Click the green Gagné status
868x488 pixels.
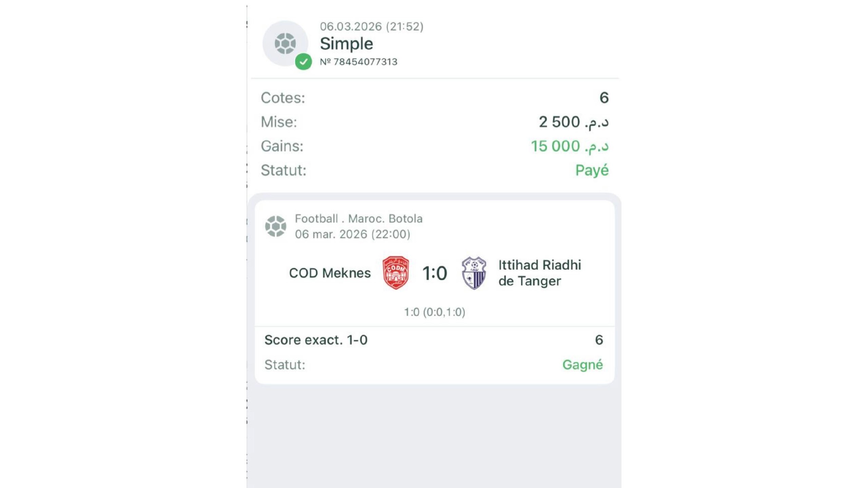click(583, 365)
